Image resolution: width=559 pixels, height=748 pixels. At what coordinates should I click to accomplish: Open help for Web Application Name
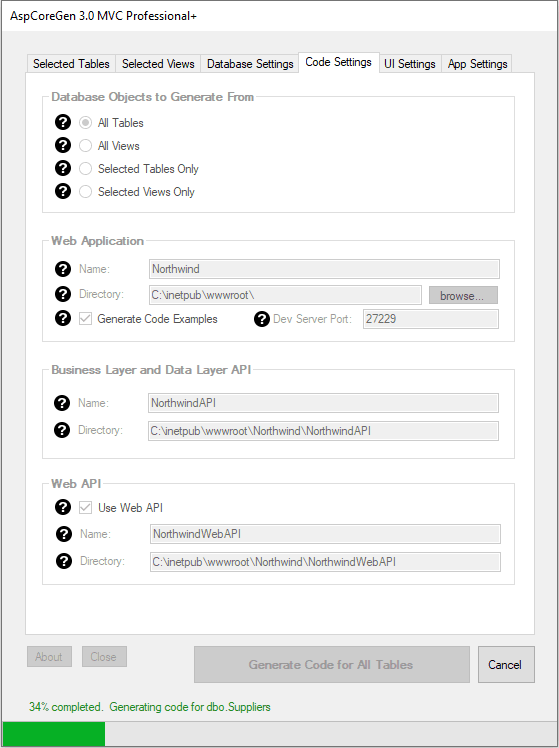tap(62, 269)
